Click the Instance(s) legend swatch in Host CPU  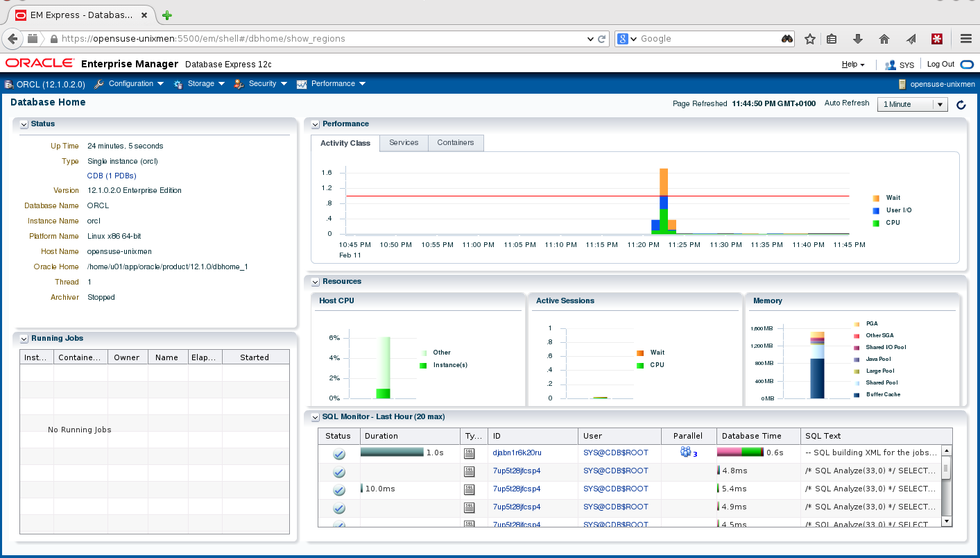click(423, 365)
